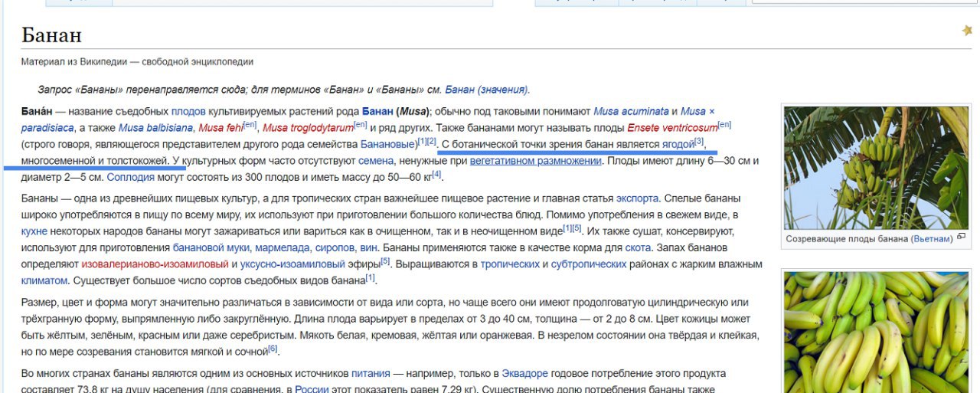
Task: Open the 'Банановые' family link
Action: click(x=388, y=143)
